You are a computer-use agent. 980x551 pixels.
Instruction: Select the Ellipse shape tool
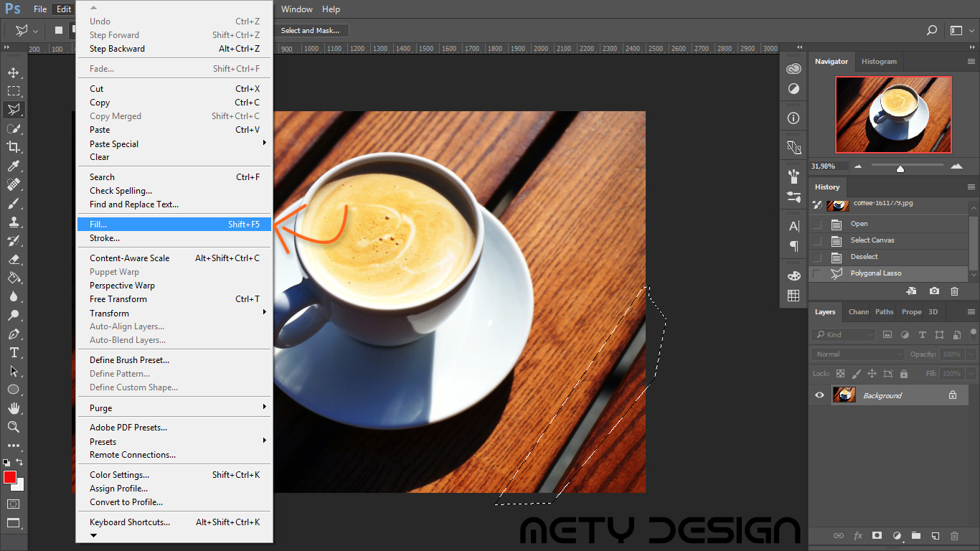tap(14, 390)
